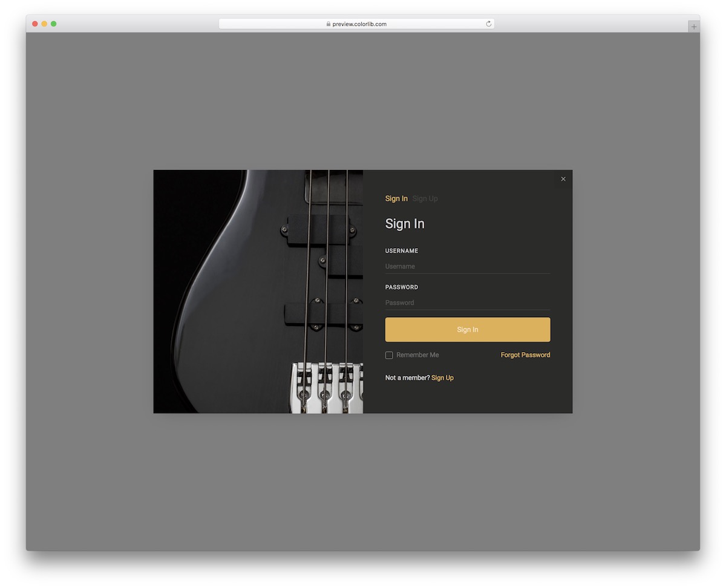Focus the Username input field
Screen dimensions: 726x588
tap(467, 266)
